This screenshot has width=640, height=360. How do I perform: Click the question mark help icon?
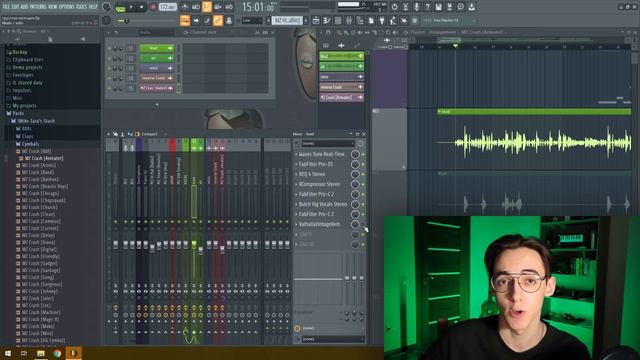click(427, 7)
